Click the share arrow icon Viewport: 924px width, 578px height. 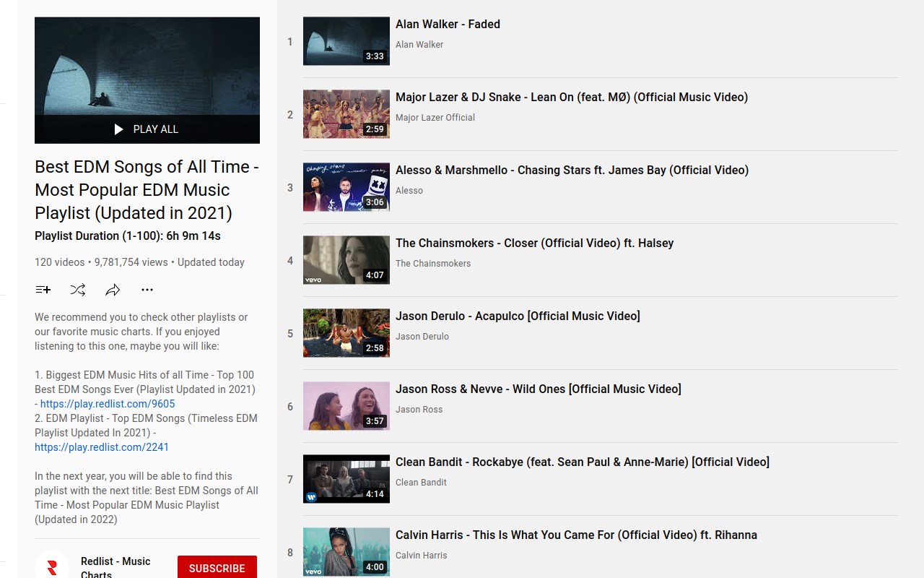point(113,290)
